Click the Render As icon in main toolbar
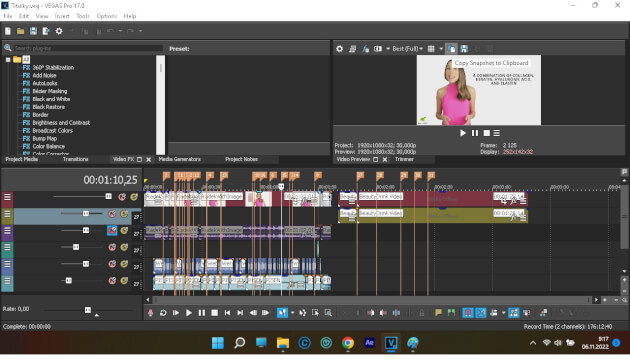 point(46,31)
